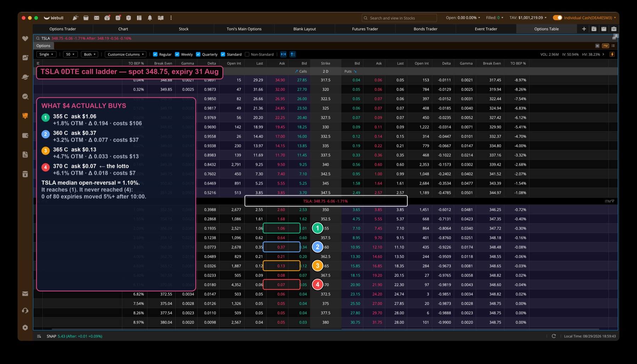Click the center-on-strike blue icon
Screen dimensions: 637x364
(283, 54)
